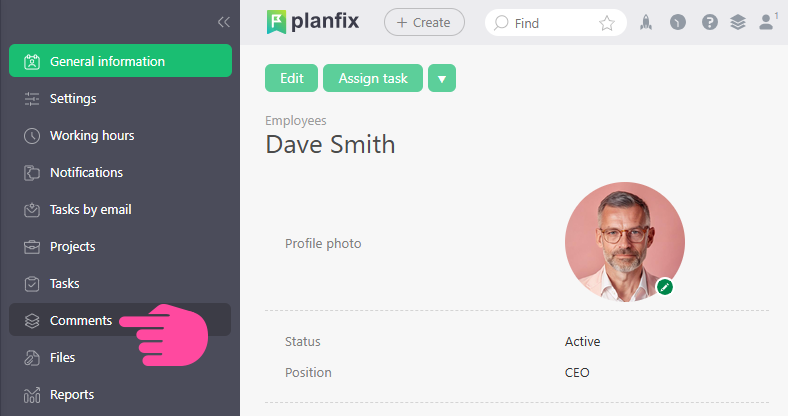Select Notifications in the sidebar

(x=86, y=172)
